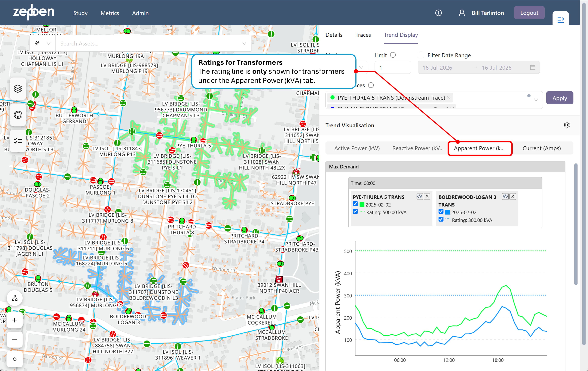Screen dimensions: 588x371
Task: Enable the Filter Date Range checkbox
Action: pyautogui.click(x=421, y=55)
